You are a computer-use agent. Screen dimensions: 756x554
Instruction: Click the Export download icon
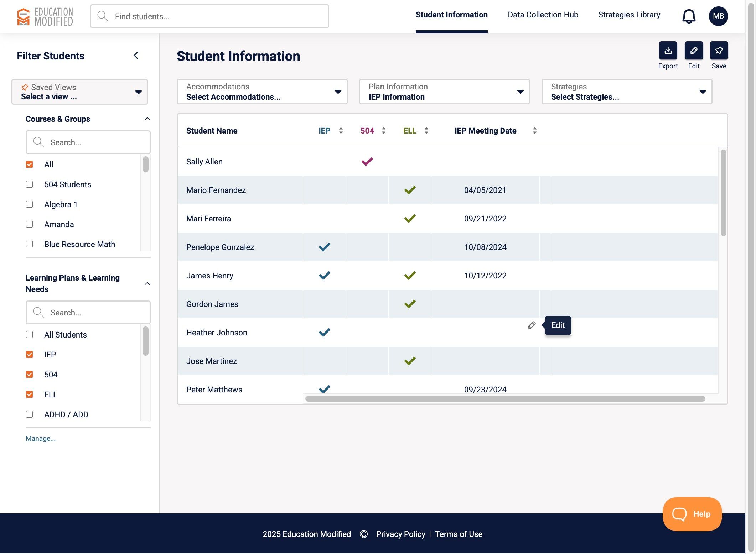click(x=668, y=51)
